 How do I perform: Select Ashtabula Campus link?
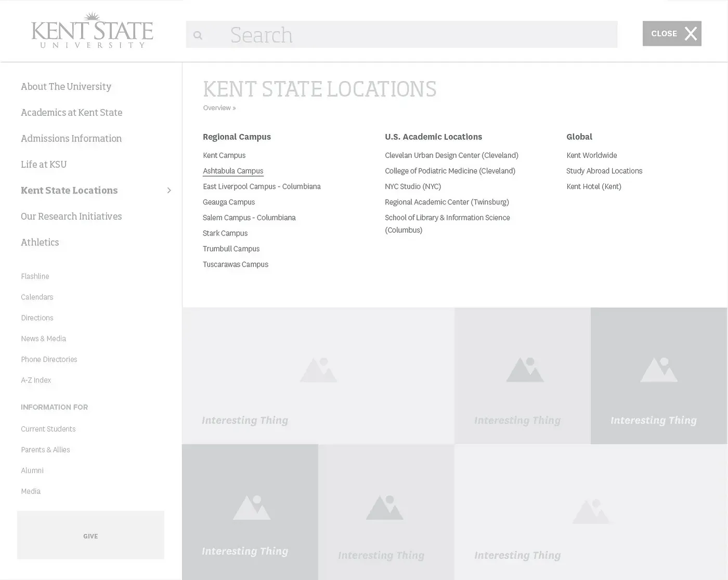point(233,170)
